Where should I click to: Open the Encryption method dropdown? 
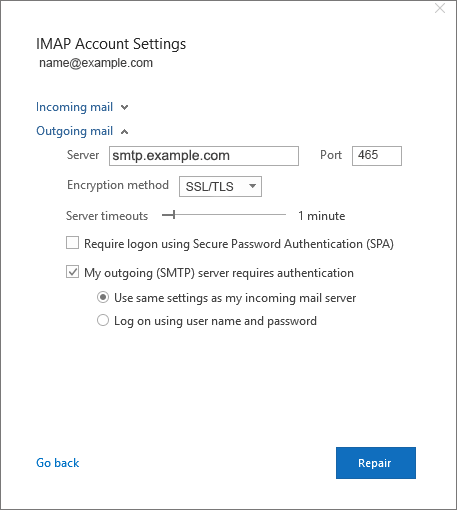[x=220, y=186]
